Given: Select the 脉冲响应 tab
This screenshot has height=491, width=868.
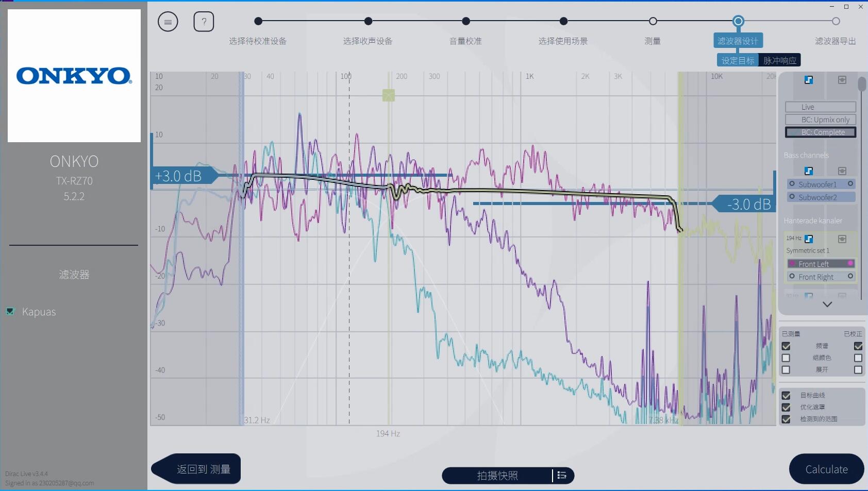Looking at the screenshot, I should (x=779, y=60).
